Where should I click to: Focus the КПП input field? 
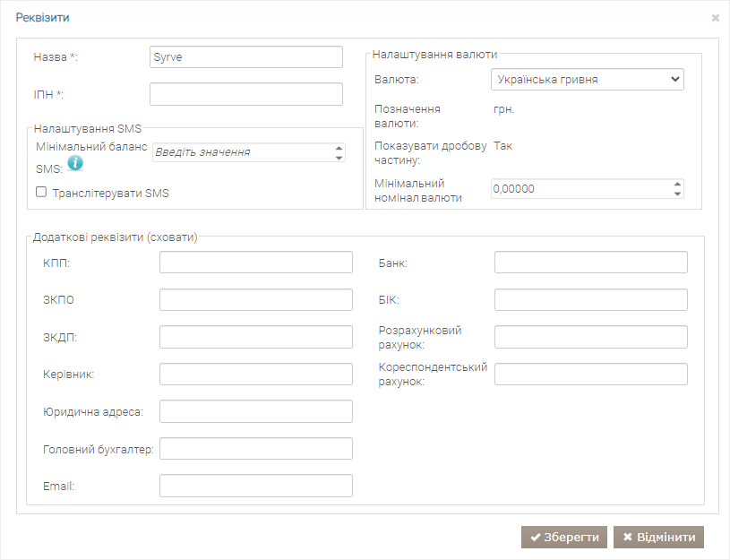(x=255, y=263)
